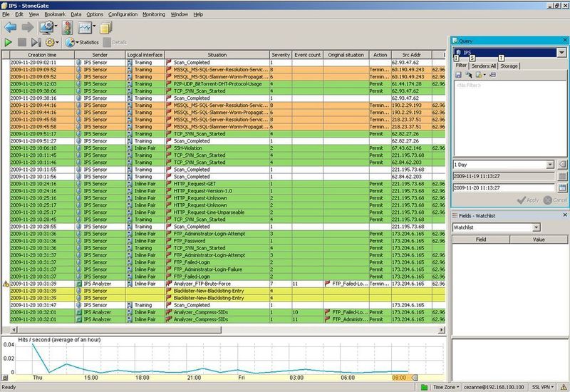This screenshot has width=570, height=392.
Task: Click the line chart overview icon
Action: (85, 27)
